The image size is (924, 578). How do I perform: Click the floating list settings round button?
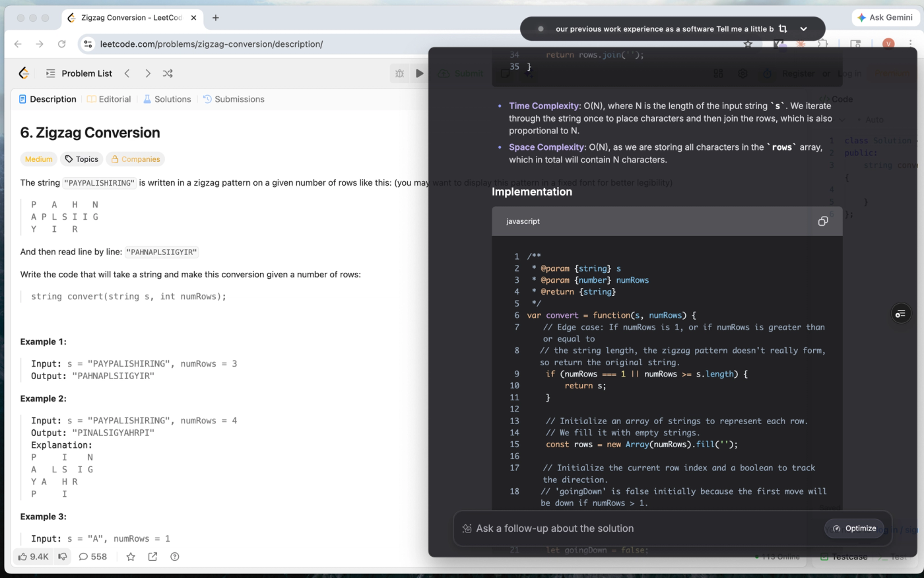[900, 314]
